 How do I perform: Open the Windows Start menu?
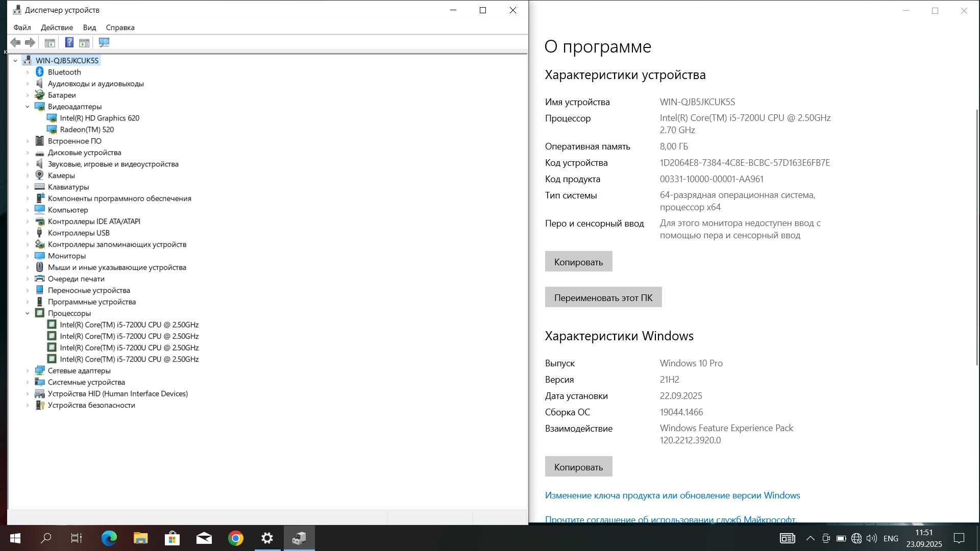[15, 538]
